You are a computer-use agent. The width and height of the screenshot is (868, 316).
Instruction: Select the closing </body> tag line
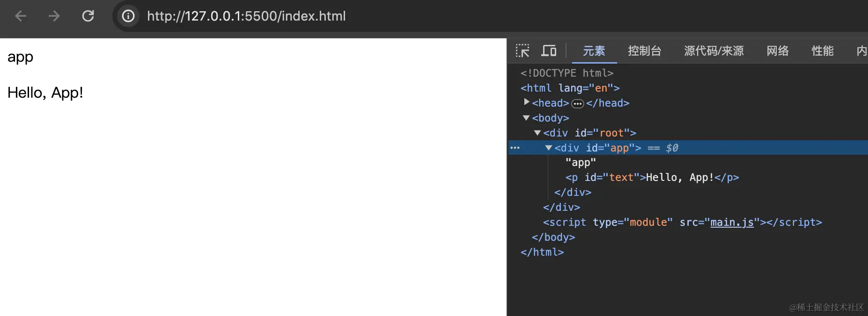[x=553, y=237]
